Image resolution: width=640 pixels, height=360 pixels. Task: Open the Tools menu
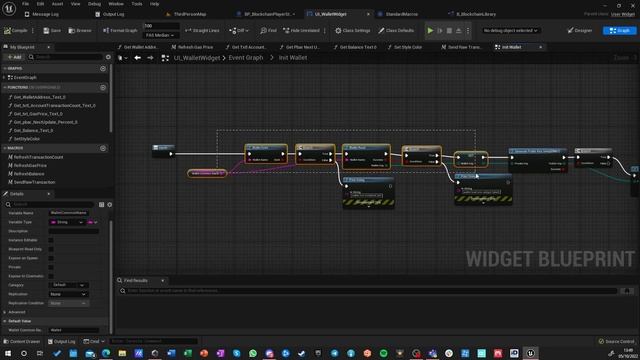click(137, 4)
